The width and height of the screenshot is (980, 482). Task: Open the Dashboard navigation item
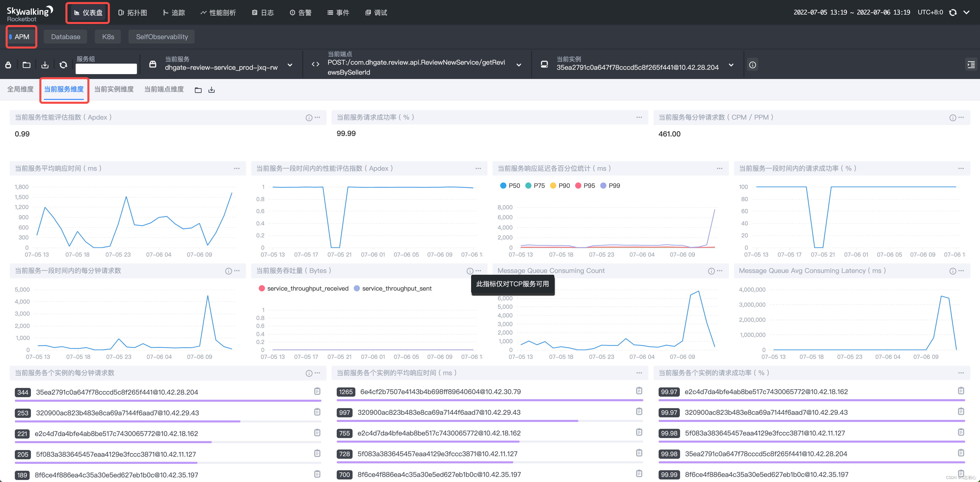[x=88, y=13]
